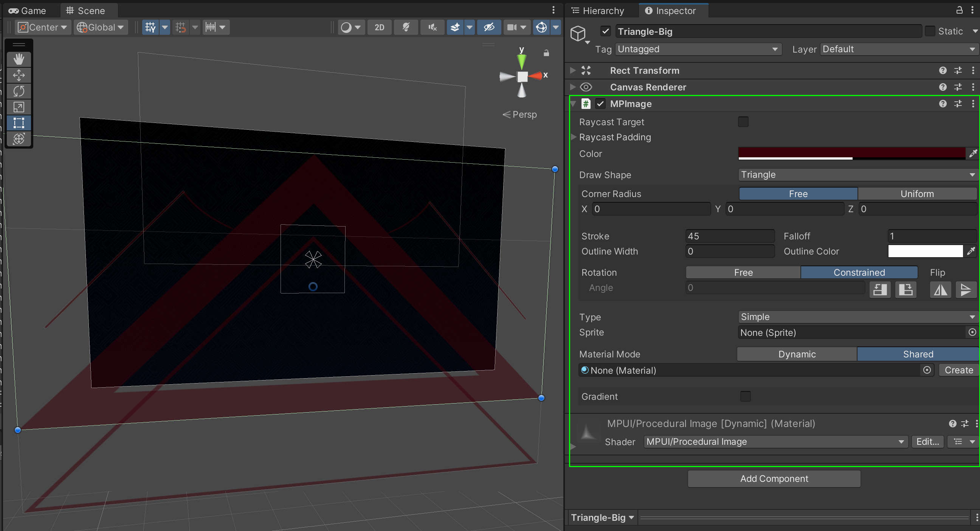The width and height of the screenshot is (980, 531).
Task: Click Create next to None Material
Action: 958,370
